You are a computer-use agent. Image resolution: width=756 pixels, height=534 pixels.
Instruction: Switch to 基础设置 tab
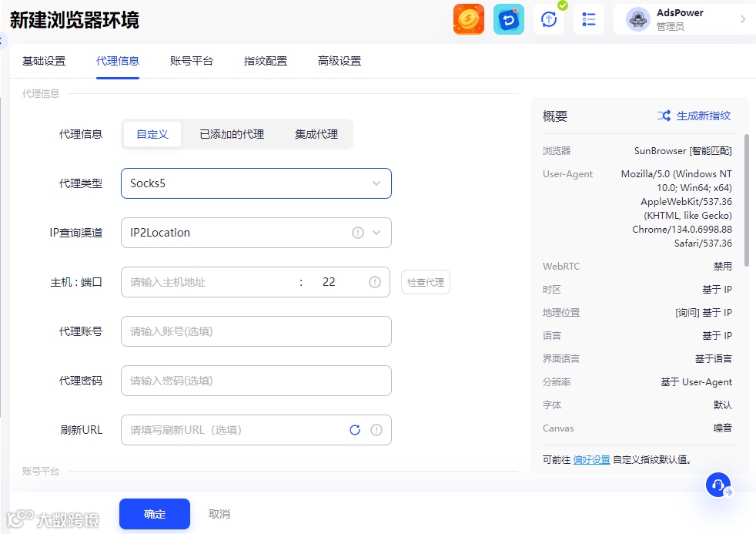44,61
